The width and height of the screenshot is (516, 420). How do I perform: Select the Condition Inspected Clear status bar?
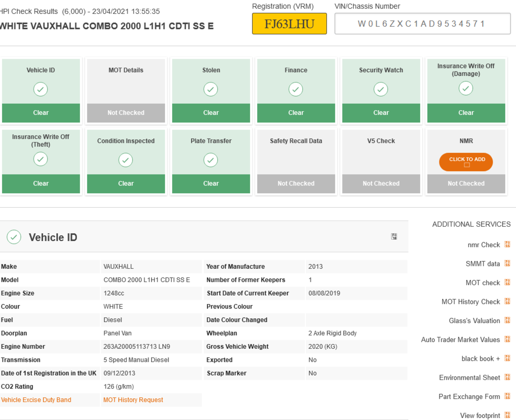(126, 184)
